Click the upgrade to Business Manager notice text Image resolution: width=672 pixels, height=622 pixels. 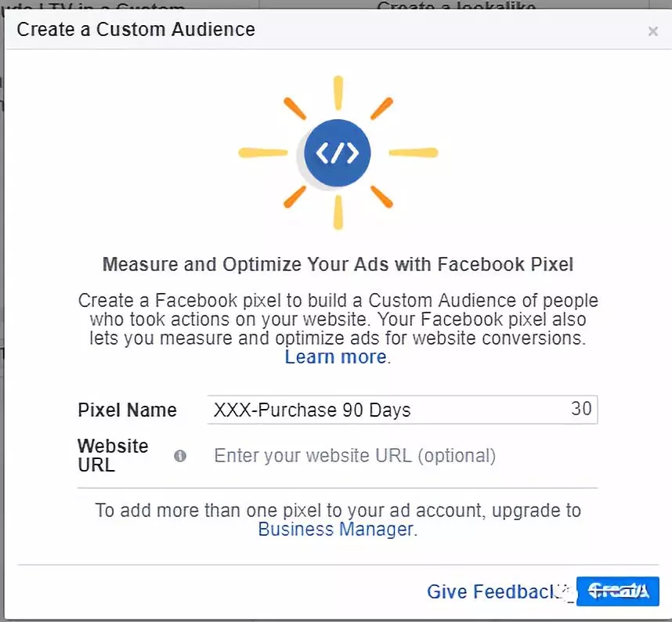337,510
